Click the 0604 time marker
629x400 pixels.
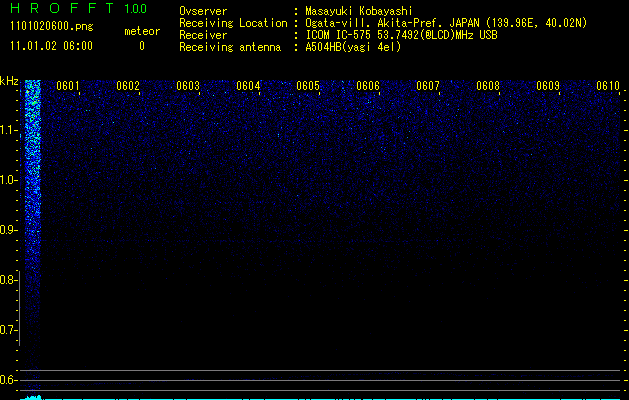(248, 86)
